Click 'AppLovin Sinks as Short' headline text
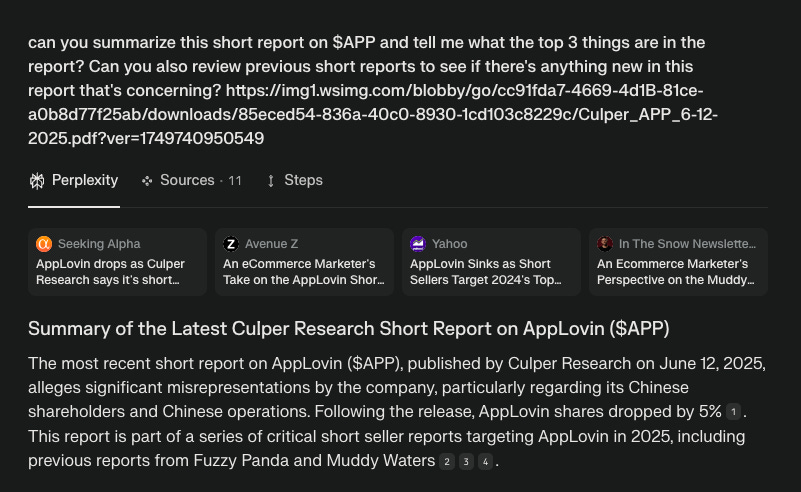 pyautogui.click(x=480, y=264)
